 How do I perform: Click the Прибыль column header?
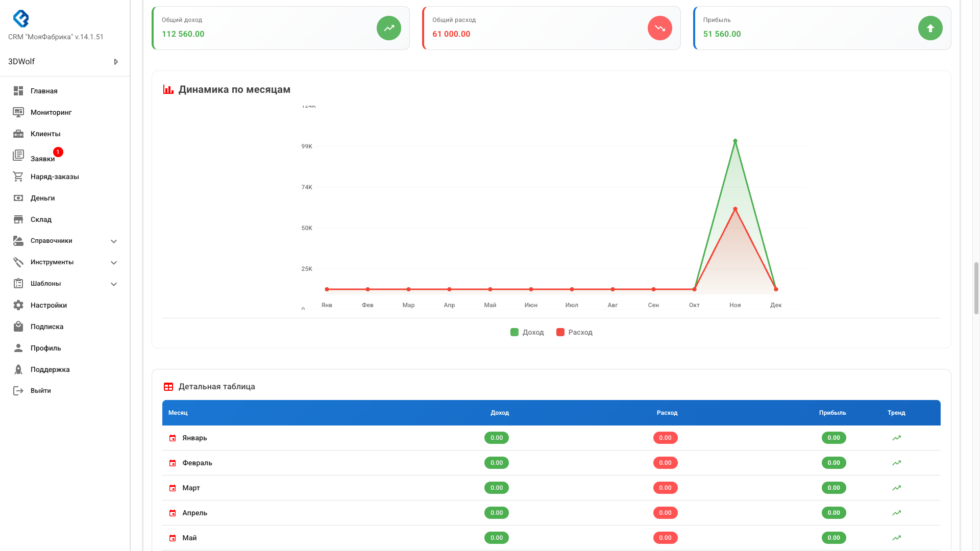832,413
